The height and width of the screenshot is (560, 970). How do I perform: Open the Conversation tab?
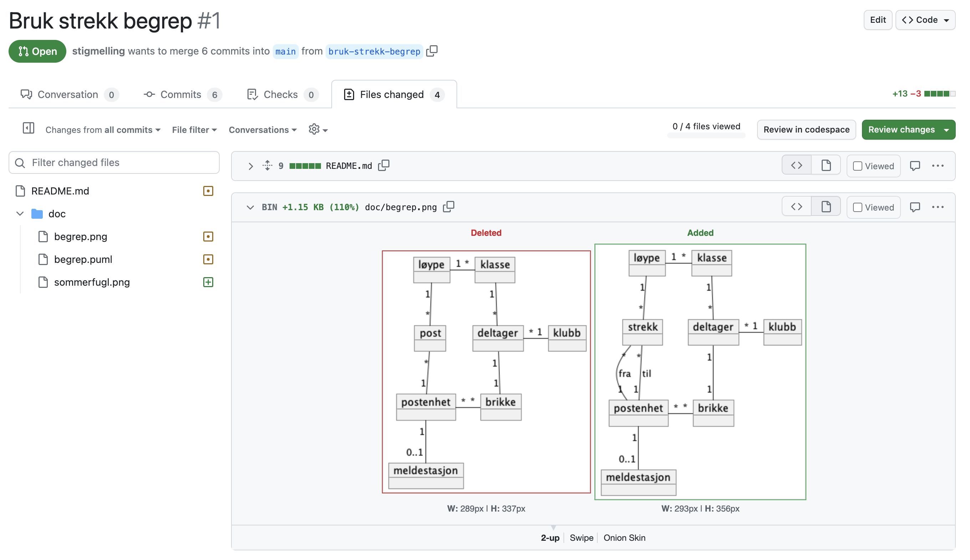tap(68, 95)
